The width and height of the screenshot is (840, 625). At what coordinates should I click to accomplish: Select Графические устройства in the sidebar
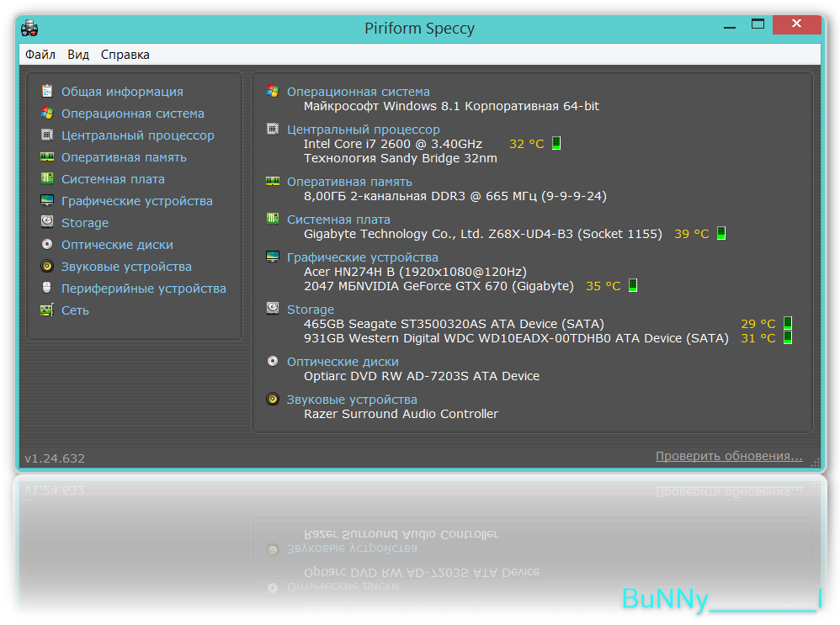(137, 201)
